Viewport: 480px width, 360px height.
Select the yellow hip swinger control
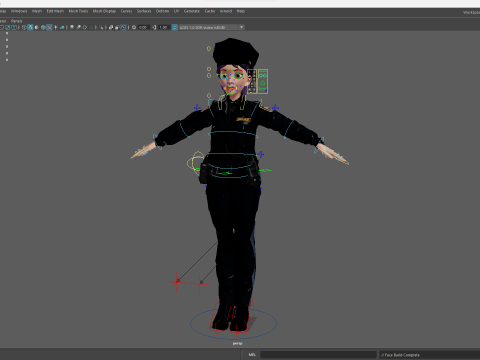pyautogui.click(x=195, y=163)
